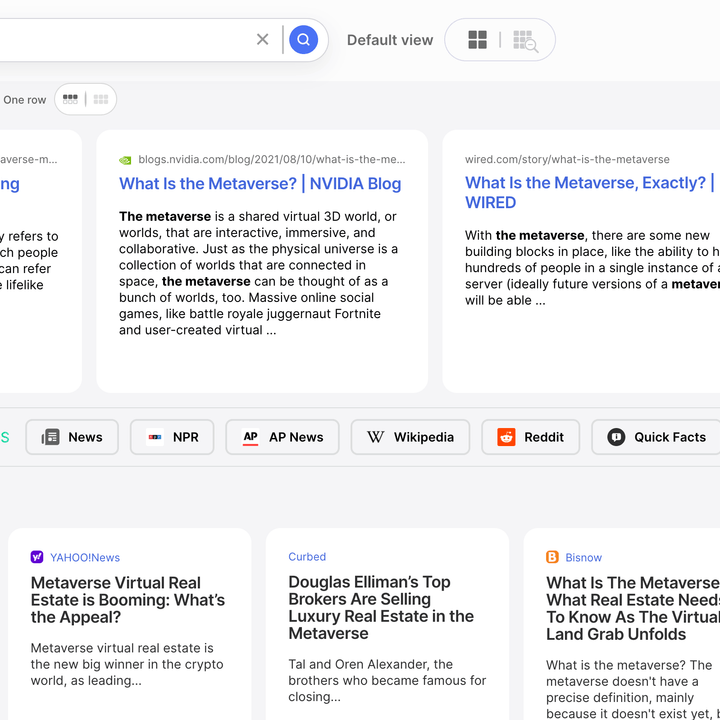Screen dimensions: 720x720
Task: Open Douglas Elliman's Top Brokers article
Action: tap(381, 608)
